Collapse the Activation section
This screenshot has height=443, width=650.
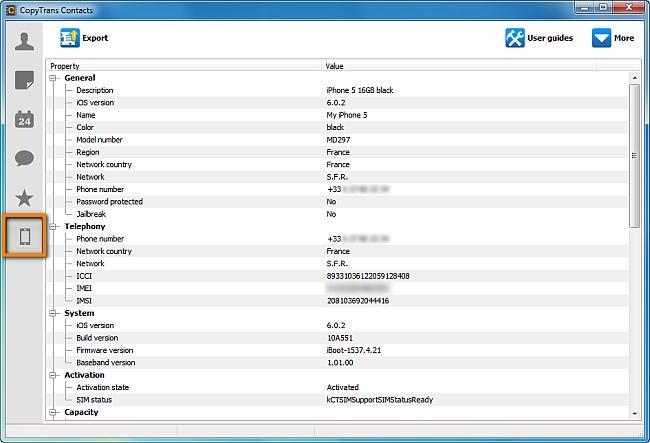click(53, 375)
